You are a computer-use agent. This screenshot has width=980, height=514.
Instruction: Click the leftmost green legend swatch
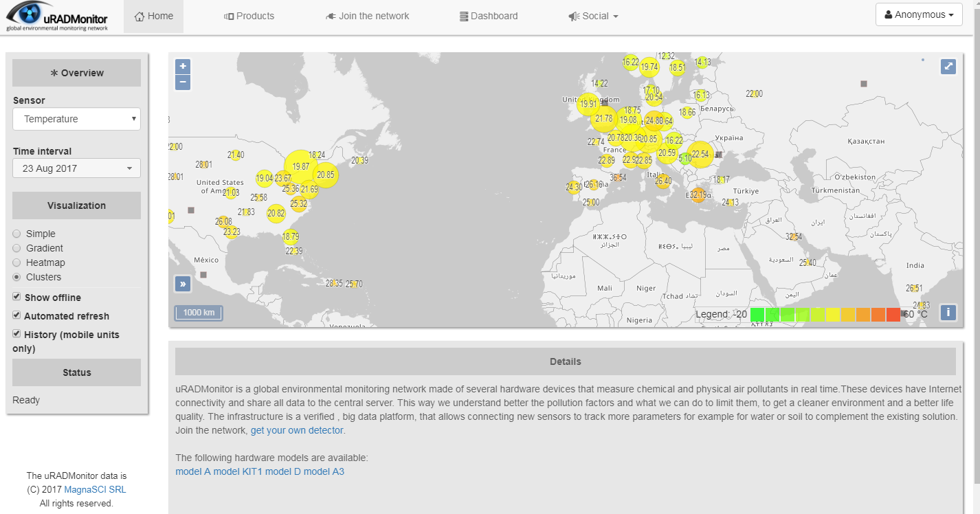point(757,315)
